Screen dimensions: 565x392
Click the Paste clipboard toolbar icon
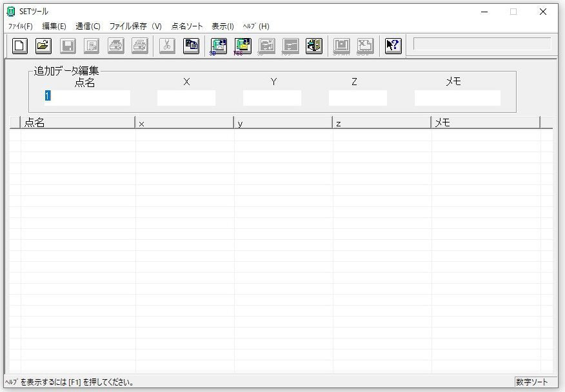(x=191, y=46)
